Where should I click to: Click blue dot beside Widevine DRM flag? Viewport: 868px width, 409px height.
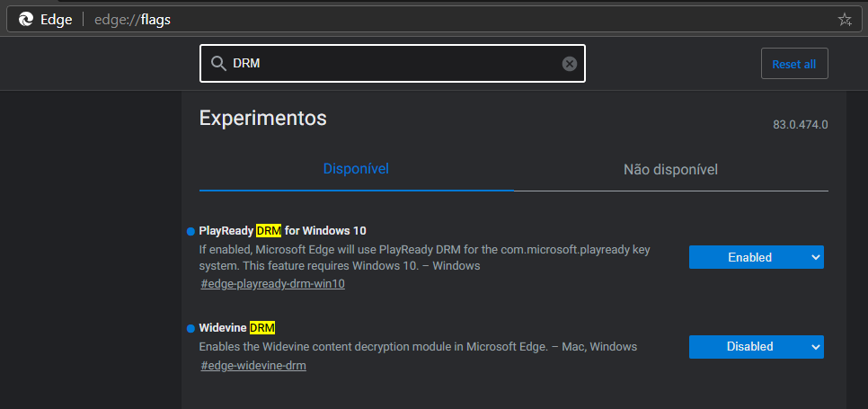190,328
